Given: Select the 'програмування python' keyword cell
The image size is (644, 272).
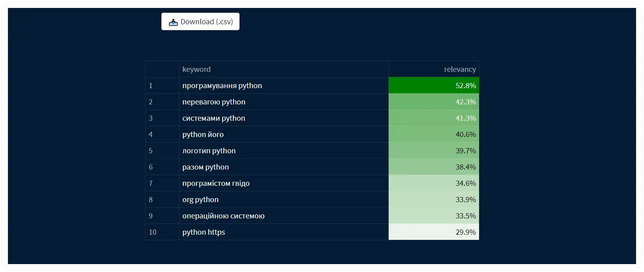Looking at the screenshot, I should 284,85.
